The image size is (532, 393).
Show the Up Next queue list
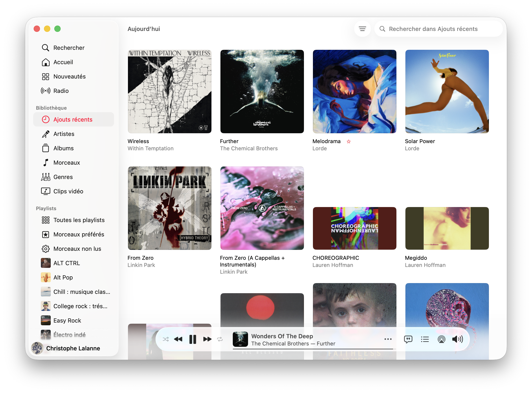point(425,339)
